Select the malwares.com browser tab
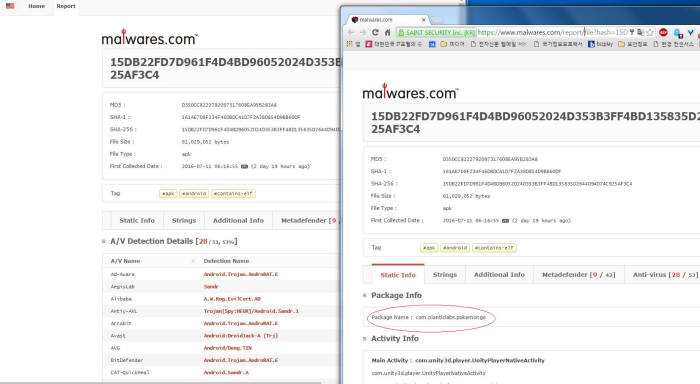 pyautogui.click(x=387, y=20)
